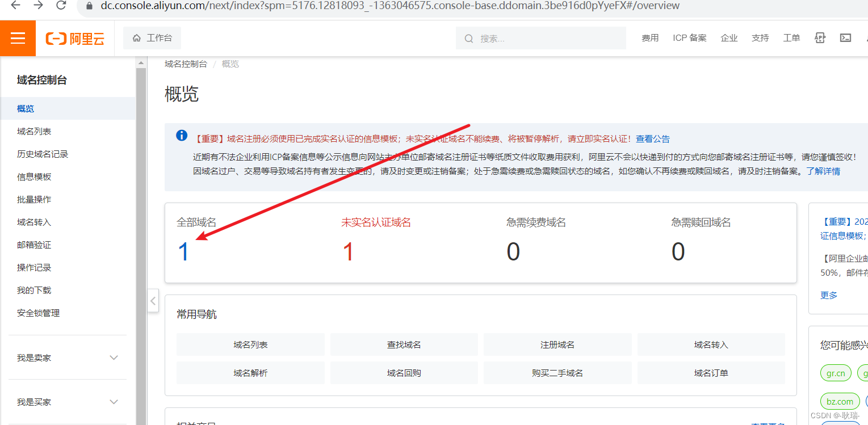Expand the 我是卖家 section
868x425 pixels.
pos(68,357)
